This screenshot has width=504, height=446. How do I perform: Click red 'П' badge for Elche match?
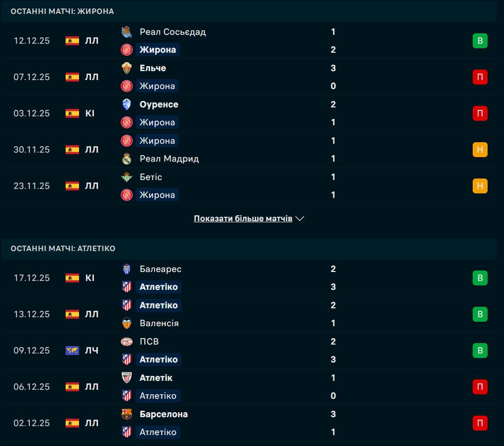(x=480, y=77)
